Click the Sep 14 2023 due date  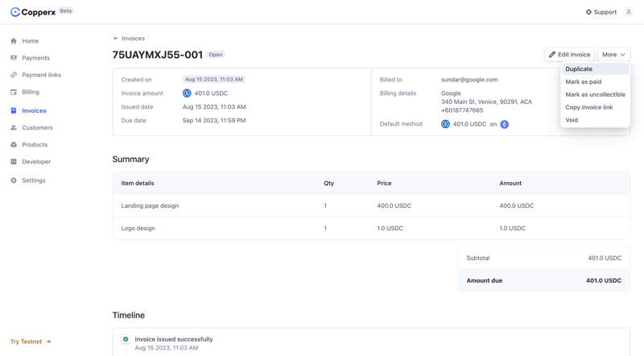[214, 121]
